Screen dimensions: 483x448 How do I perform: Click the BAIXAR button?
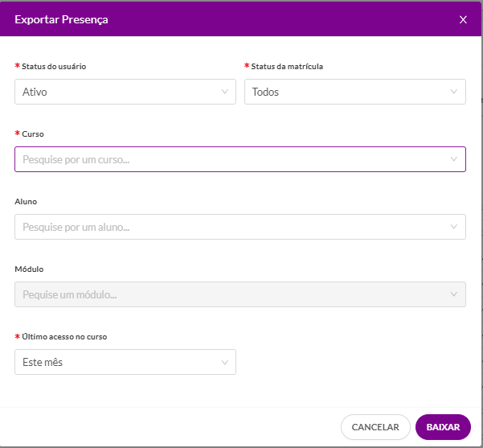click(443, 427)
